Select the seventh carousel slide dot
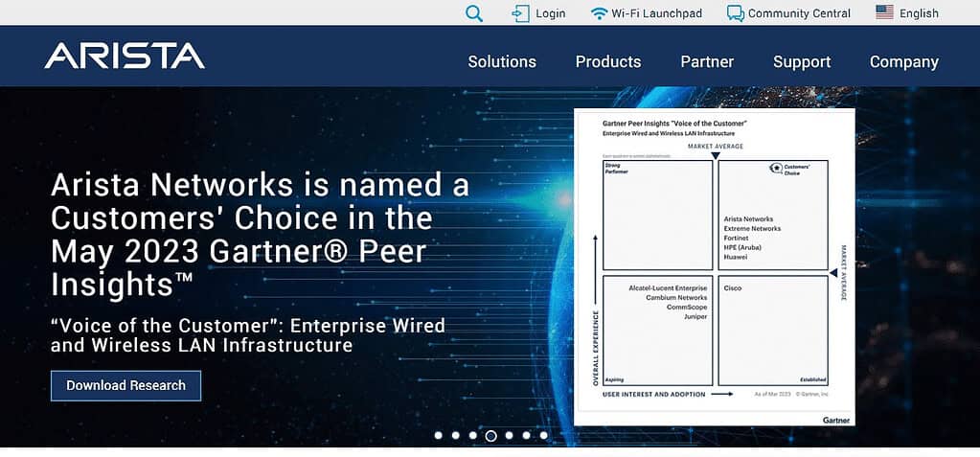Viewport: 980px width, 457px height. [544, 435]
